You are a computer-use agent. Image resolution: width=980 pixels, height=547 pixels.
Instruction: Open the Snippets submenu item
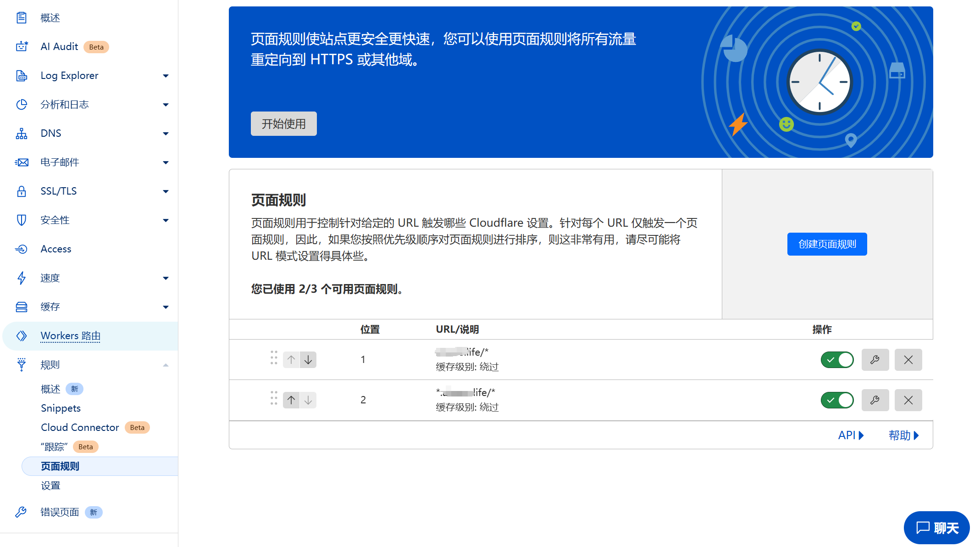point(61,408)
